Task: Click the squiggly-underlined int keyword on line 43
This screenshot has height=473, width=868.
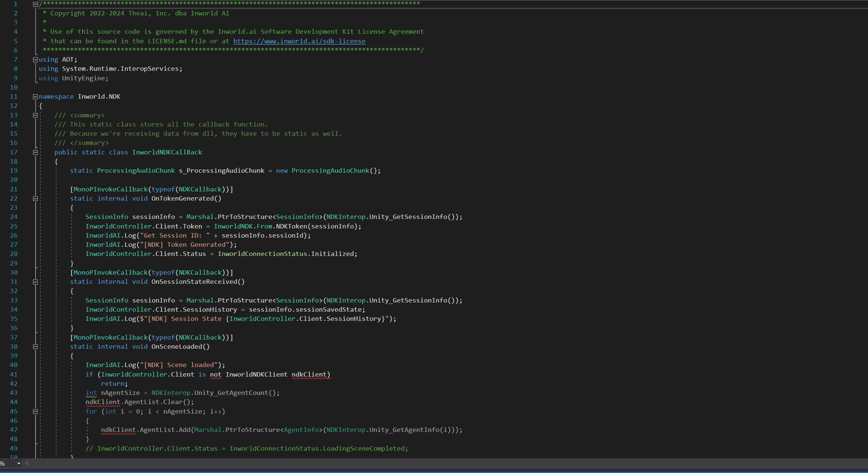Action: (x=91, y=393)
